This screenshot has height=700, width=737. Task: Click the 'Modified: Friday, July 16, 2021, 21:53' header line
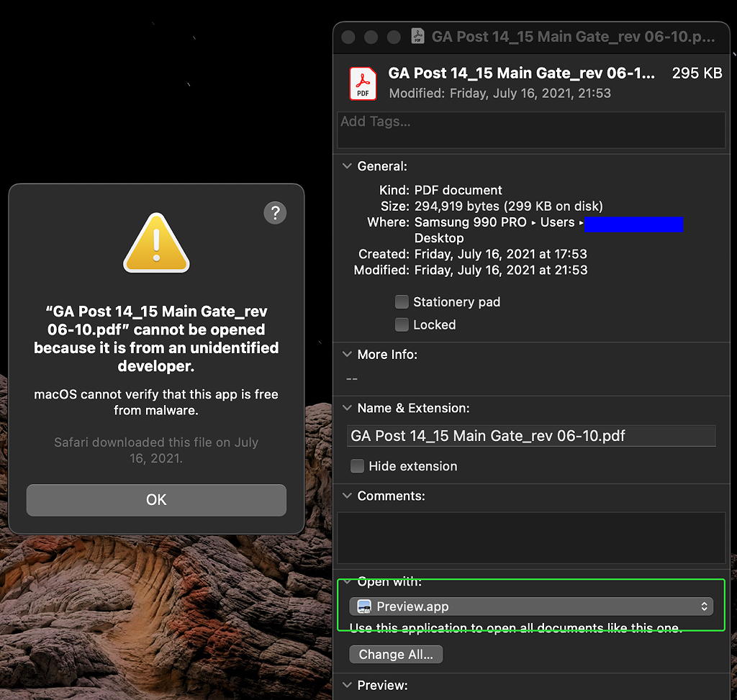click(x=499, y=94)
